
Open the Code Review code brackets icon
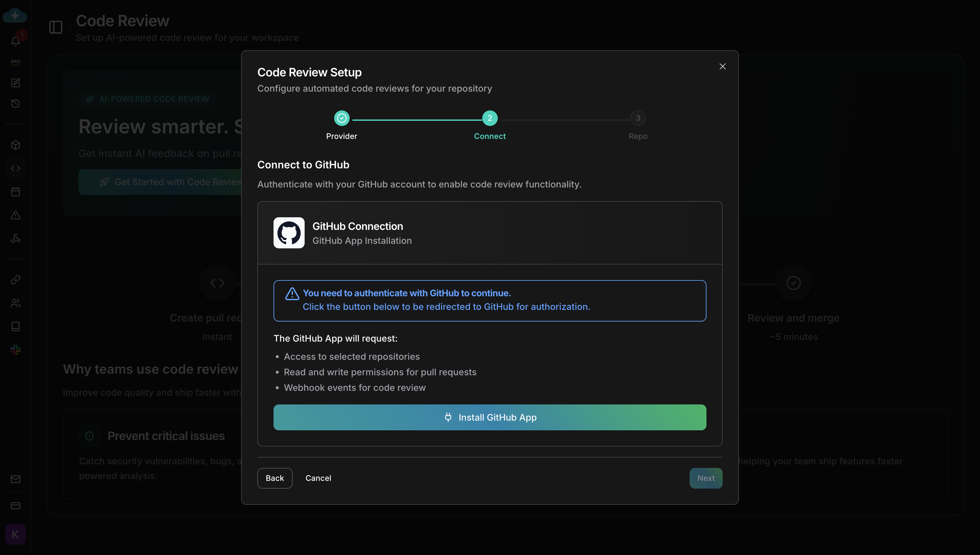point(15,168)
